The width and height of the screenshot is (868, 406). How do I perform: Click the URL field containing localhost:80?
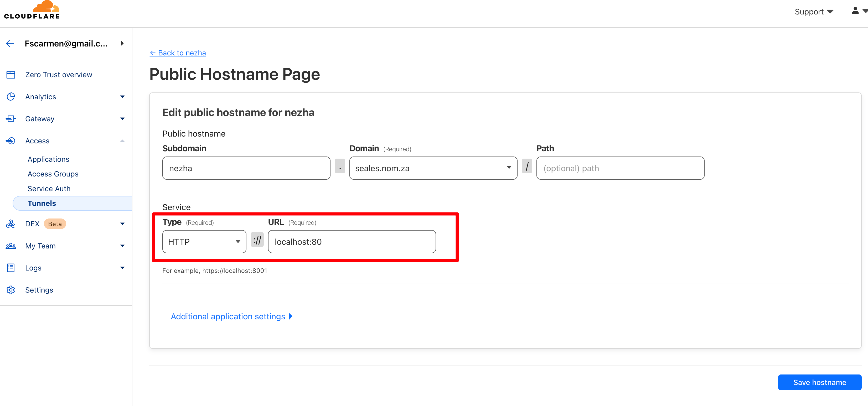coord(352,242)
